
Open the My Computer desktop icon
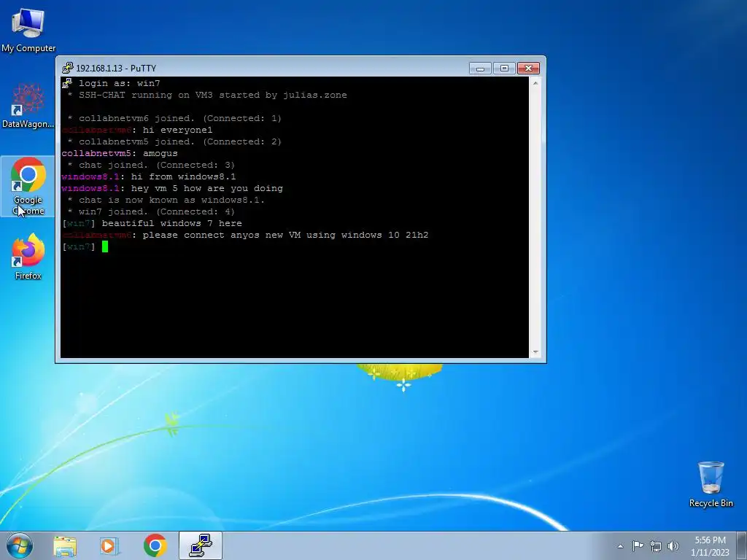pos(28,29)
